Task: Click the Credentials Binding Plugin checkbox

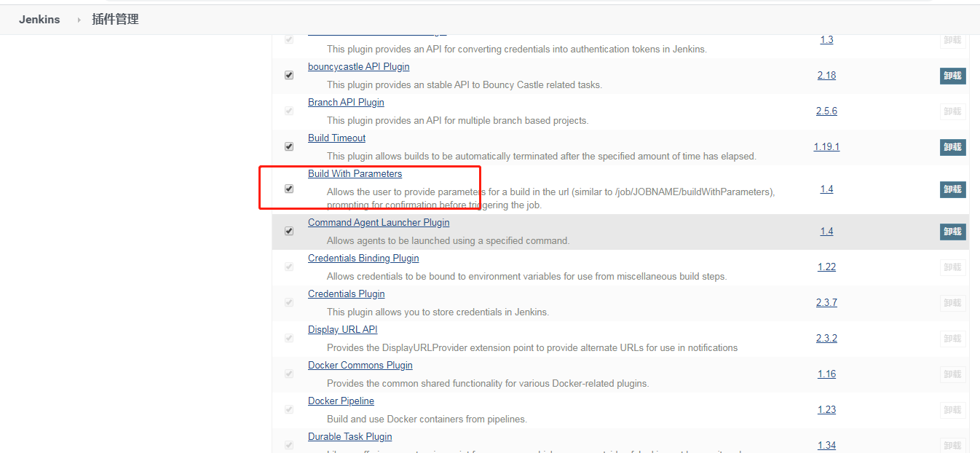Action: (x=289, y=267)
